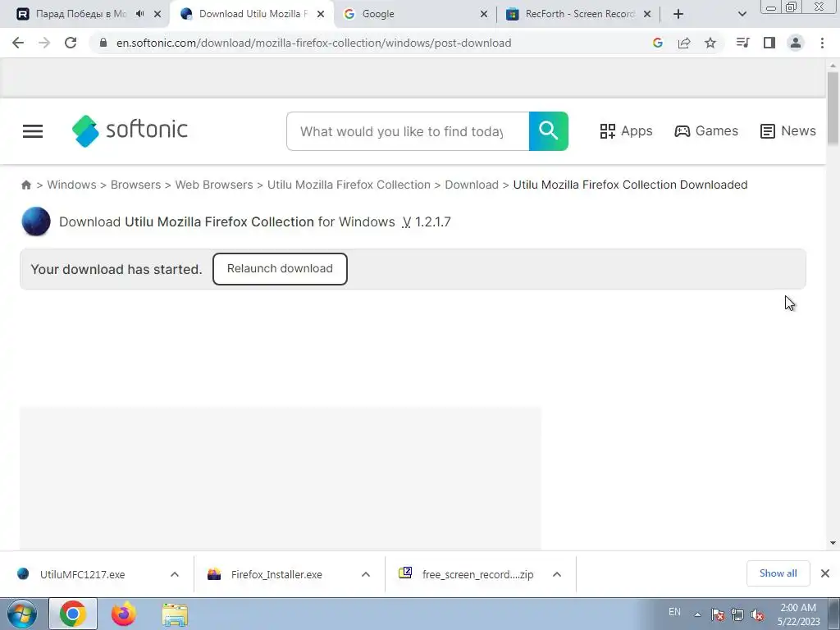
Task: Switch to the Парад Победы tab
Action: pyautogui.click(x=80, y=14)
